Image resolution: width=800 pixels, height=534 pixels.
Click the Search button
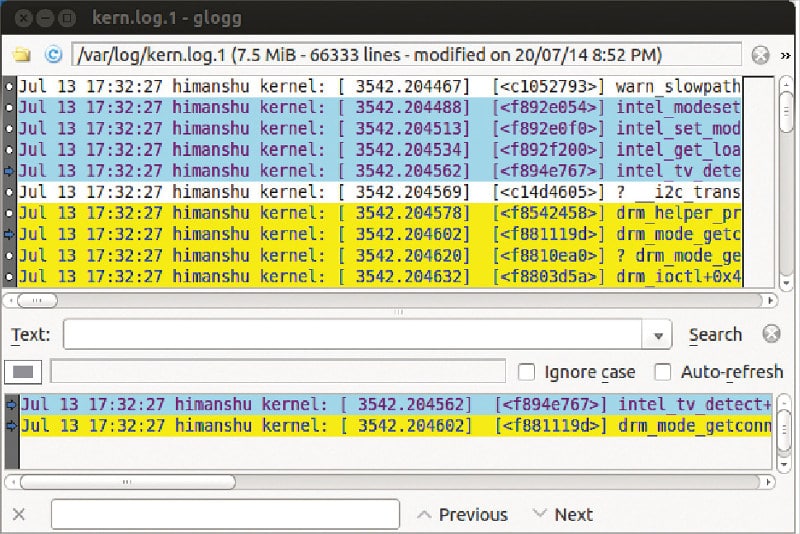click(715, 335)
